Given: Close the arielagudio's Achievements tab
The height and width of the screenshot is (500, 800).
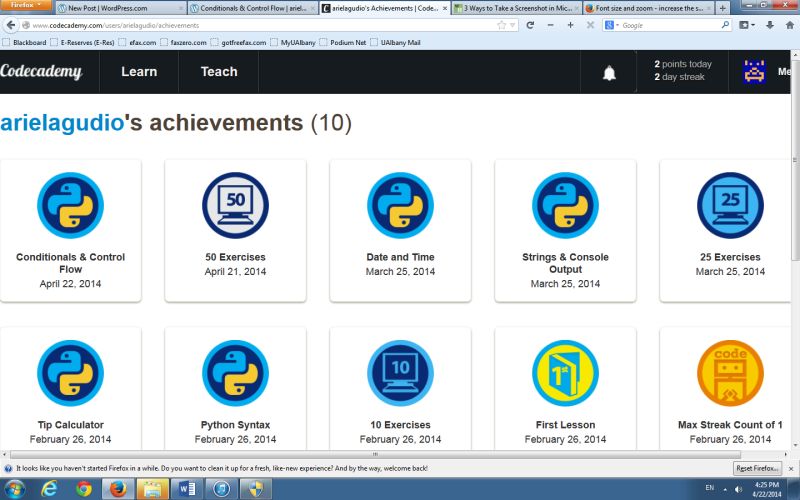Looking at the screenshot, I should (x=445, y=9).
